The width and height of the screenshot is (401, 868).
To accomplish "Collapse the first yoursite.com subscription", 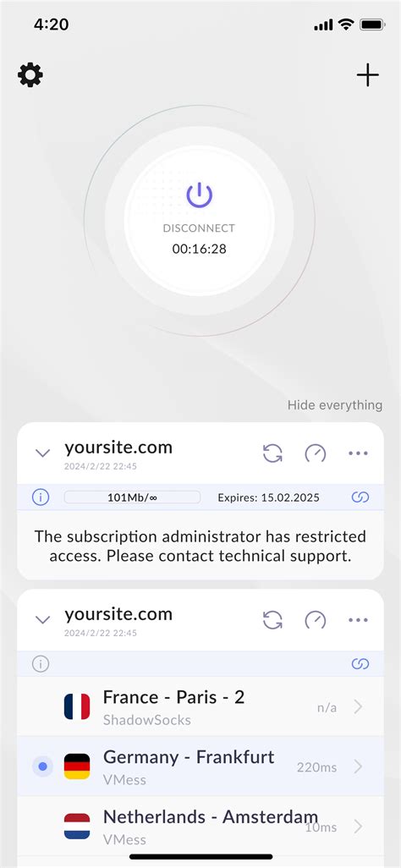I will [x=42, y=453].
